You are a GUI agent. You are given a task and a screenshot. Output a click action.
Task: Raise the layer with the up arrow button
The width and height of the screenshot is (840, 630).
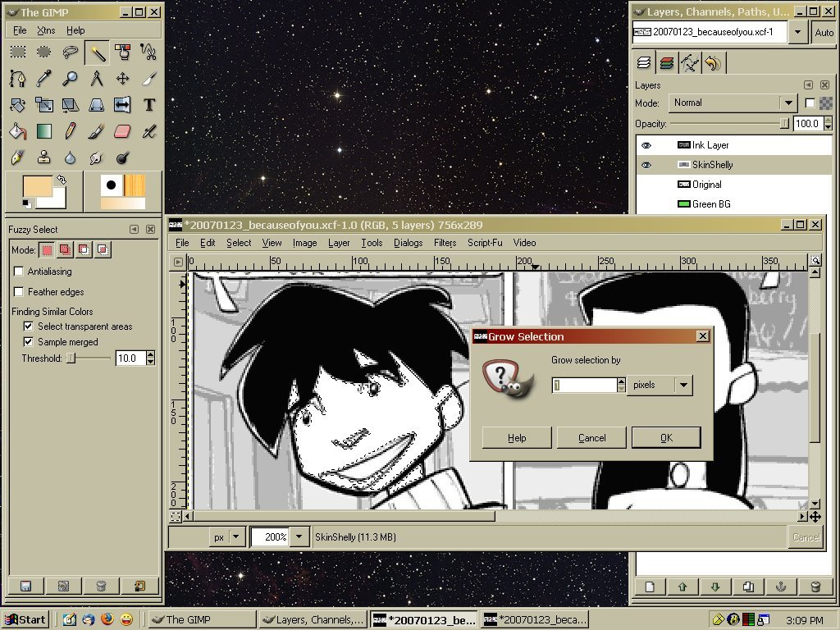coord(682,587)
